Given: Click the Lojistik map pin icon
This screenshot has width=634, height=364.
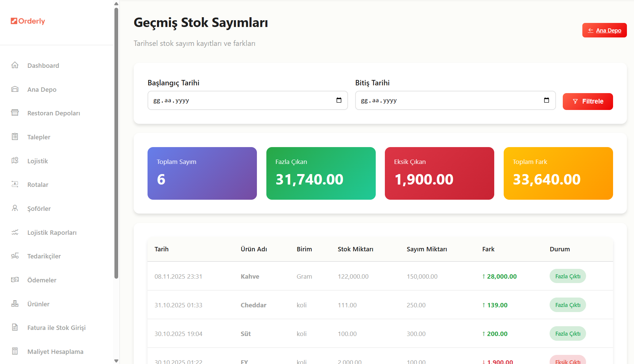Looking at the screenshot, I should (15, 161).
